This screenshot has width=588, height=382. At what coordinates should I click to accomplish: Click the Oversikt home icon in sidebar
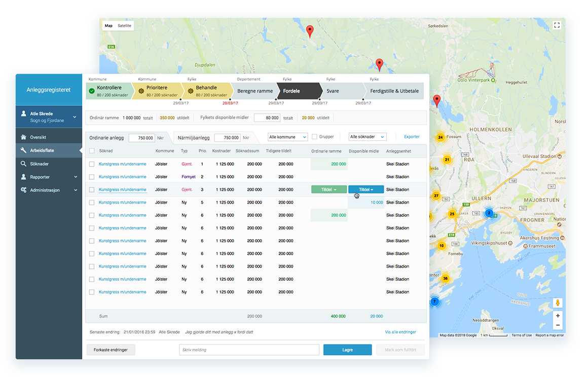[x=24, y=137]
